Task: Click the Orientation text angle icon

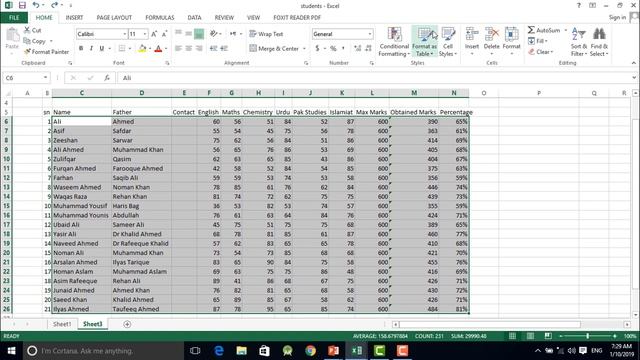Action: click(x=213, y=34)
